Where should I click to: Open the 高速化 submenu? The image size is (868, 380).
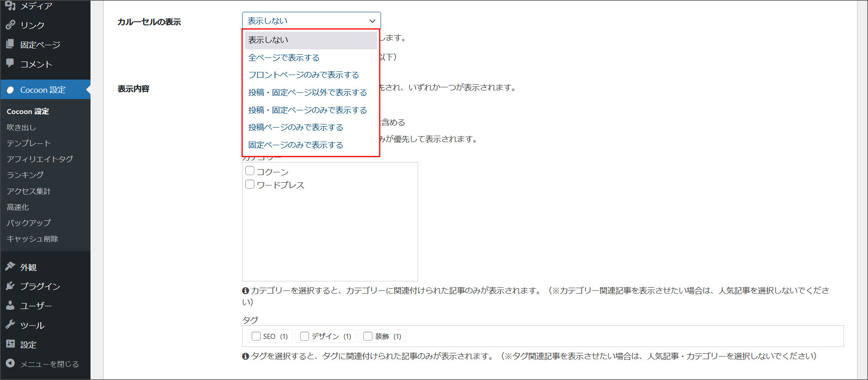pyautogui.click(x=18, y=207)
